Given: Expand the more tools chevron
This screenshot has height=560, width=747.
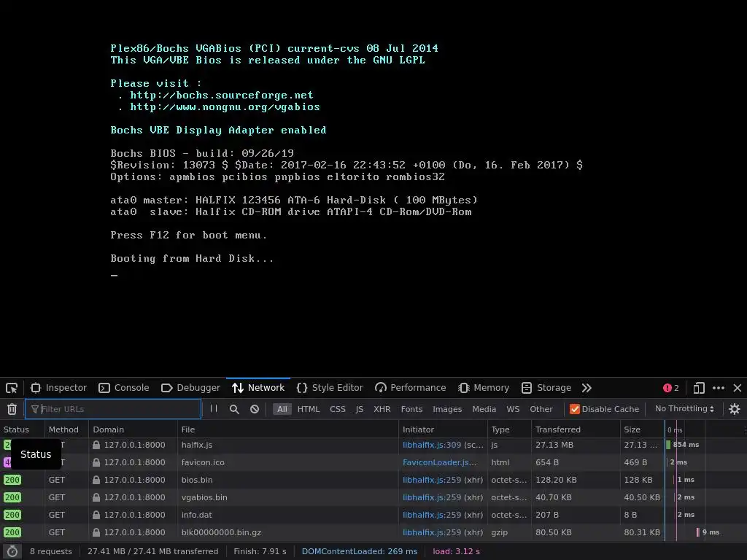Looking at the screenshot, I should [x=587, y=388].
